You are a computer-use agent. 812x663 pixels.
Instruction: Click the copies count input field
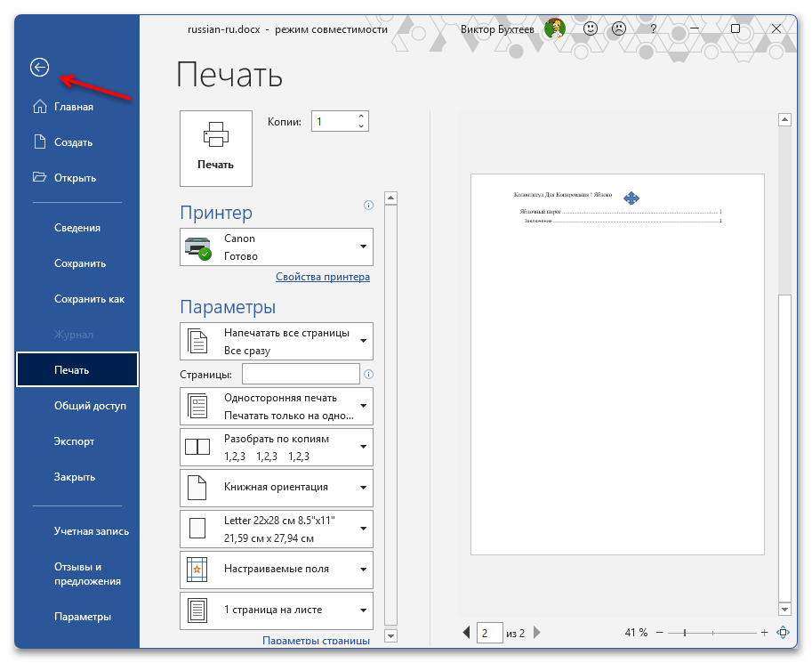click(334, 121)
